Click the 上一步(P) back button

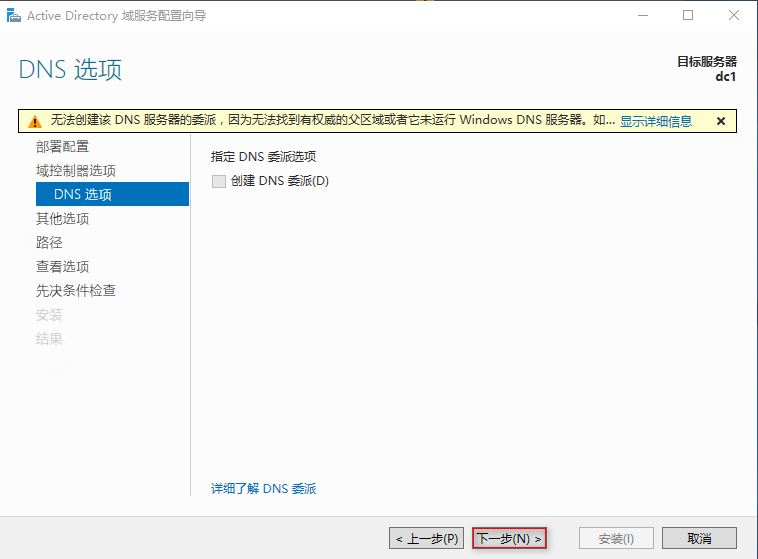(426, 538)
